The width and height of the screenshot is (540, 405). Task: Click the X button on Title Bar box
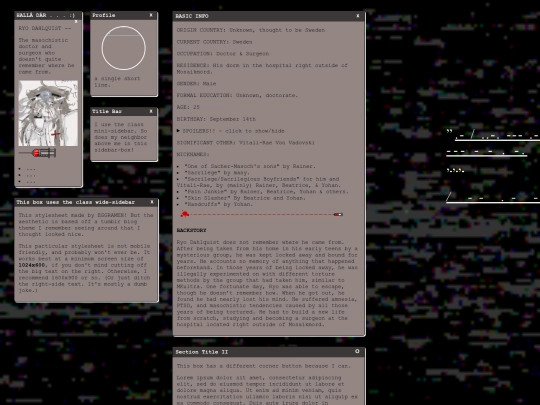(x=151, y=111)
